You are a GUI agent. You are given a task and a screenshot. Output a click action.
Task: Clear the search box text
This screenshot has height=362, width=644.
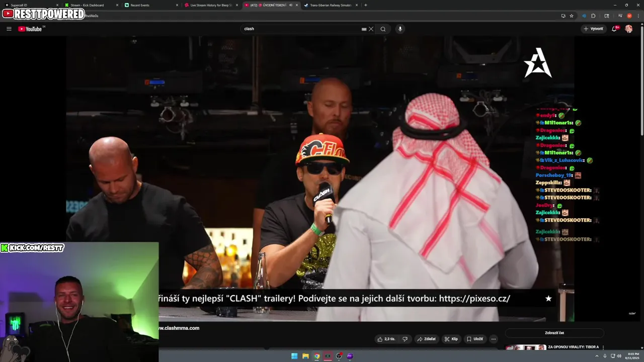point(371,29)
